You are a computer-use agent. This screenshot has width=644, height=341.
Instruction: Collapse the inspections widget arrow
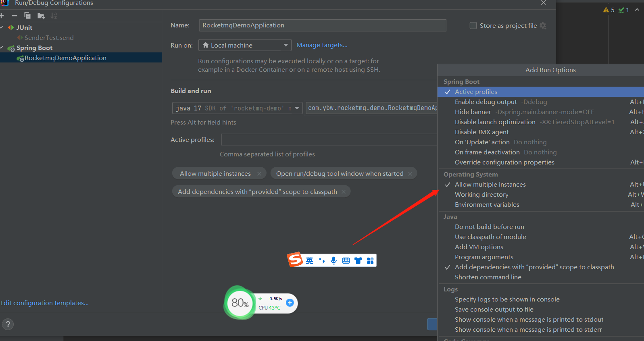637,10
